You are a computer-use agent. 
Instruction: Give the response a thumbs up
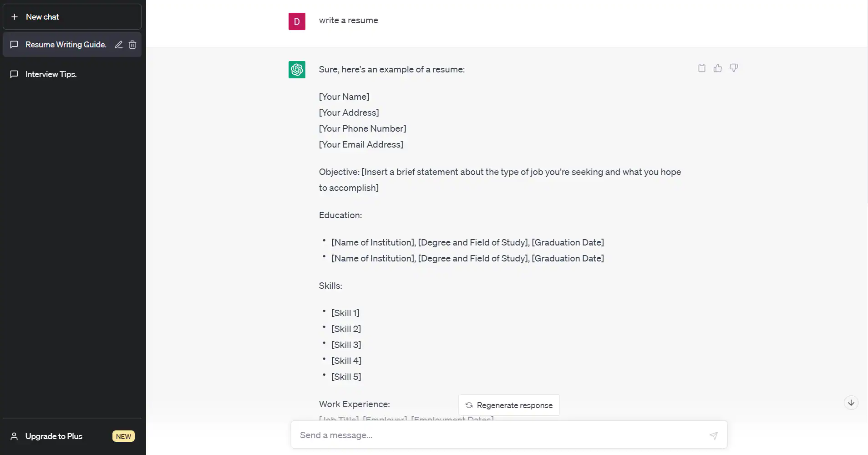tap(718, 68)
